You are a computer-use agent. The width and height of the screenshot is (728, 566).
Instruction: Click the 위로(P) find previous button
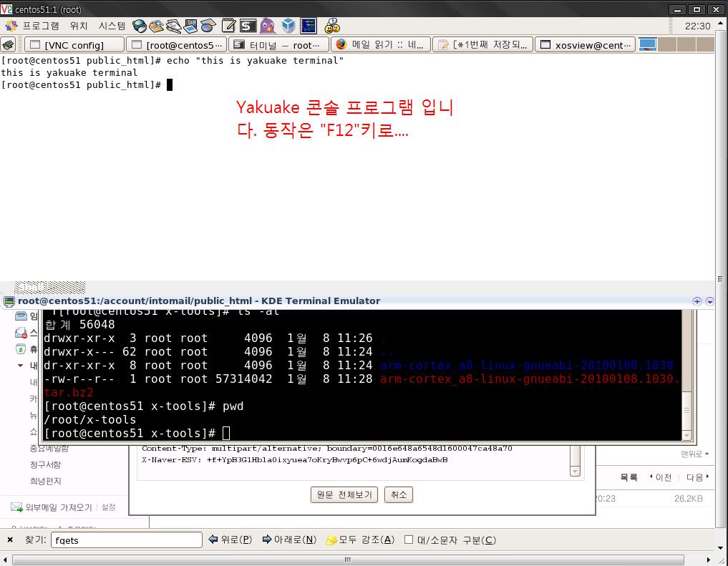pyautogui.click(x=230, y=540)
